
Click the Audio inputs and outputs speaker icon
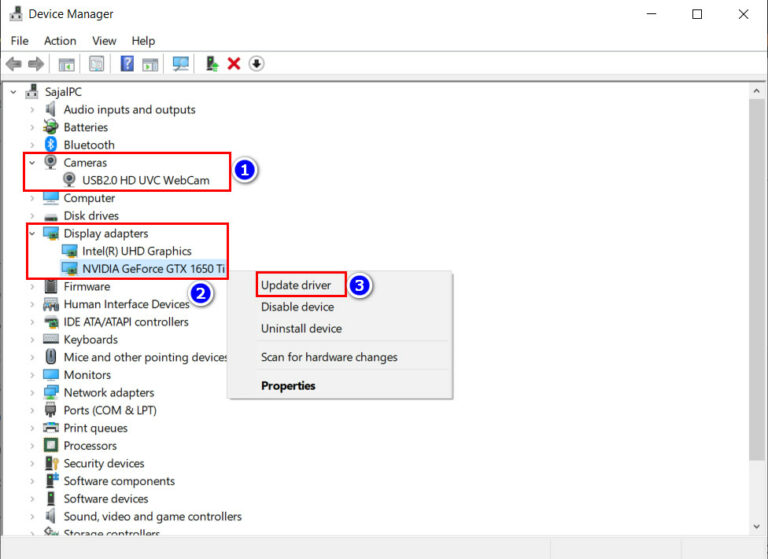50,109
